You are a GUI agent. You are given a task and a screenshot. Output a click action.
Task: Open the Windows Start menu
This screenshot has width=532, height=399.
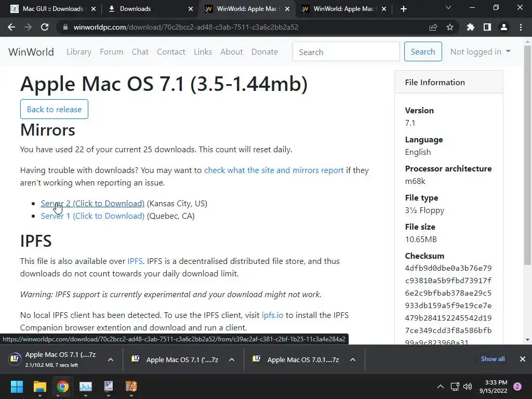click(x=17, y=387)
